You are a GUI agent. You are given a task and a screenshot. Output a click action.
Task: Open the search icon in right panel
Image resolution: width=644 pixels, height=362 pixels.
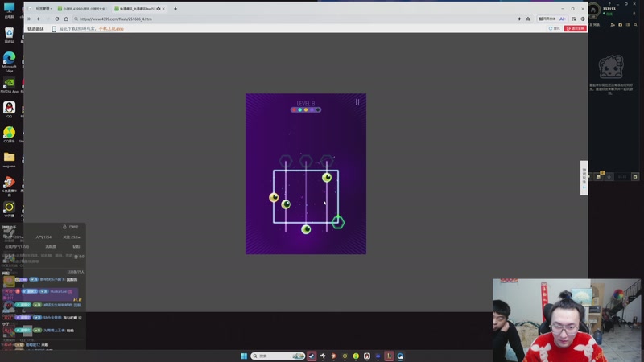click(635, 25)
